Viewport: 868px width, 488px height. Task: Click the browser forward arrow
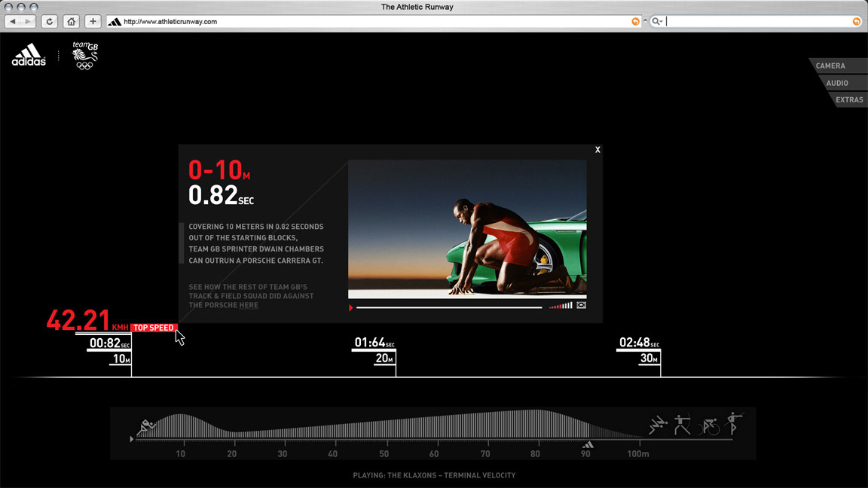[x=28, y=22]
